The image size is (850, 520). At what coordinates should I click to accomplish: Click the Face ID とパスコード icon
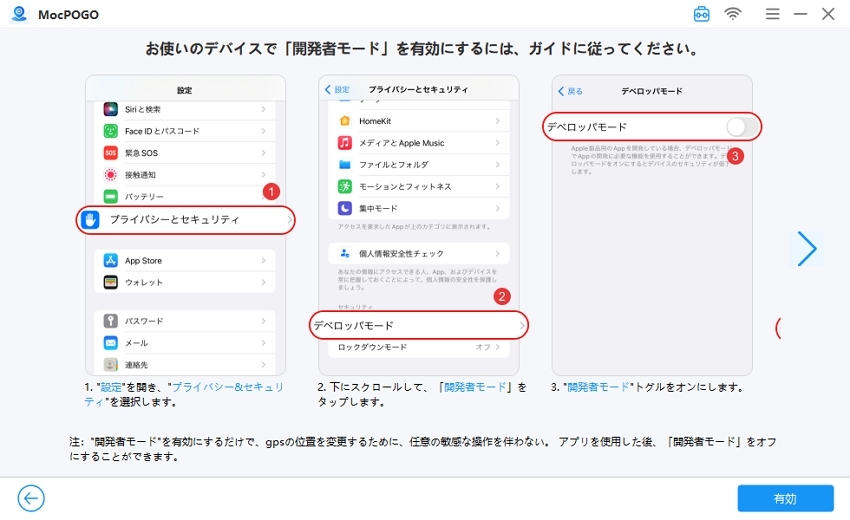(111, 131)
